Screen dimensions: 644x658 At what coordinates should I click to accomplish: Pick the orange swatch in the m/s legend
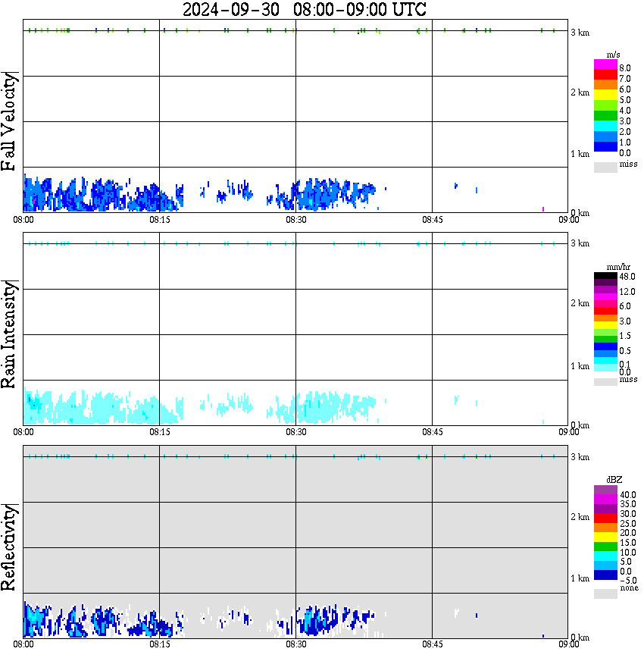point(605,85)
